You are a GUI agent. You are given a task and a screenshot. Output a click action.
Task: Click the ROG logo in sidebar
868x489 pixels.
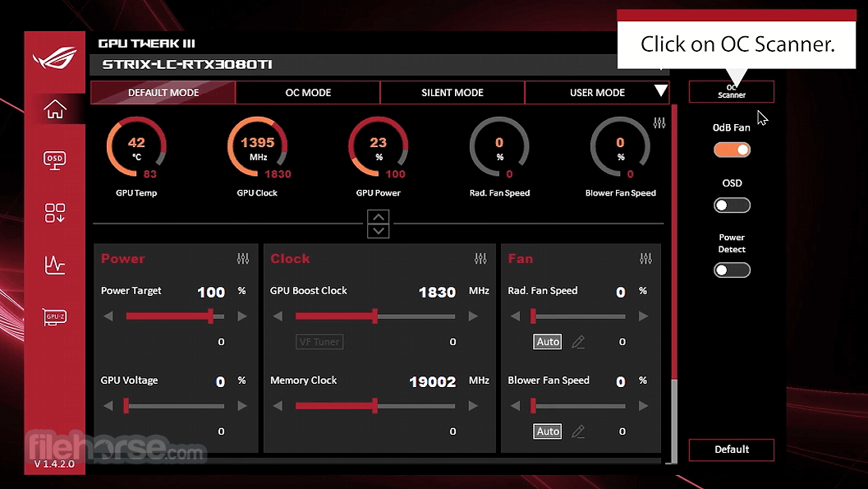55,58
